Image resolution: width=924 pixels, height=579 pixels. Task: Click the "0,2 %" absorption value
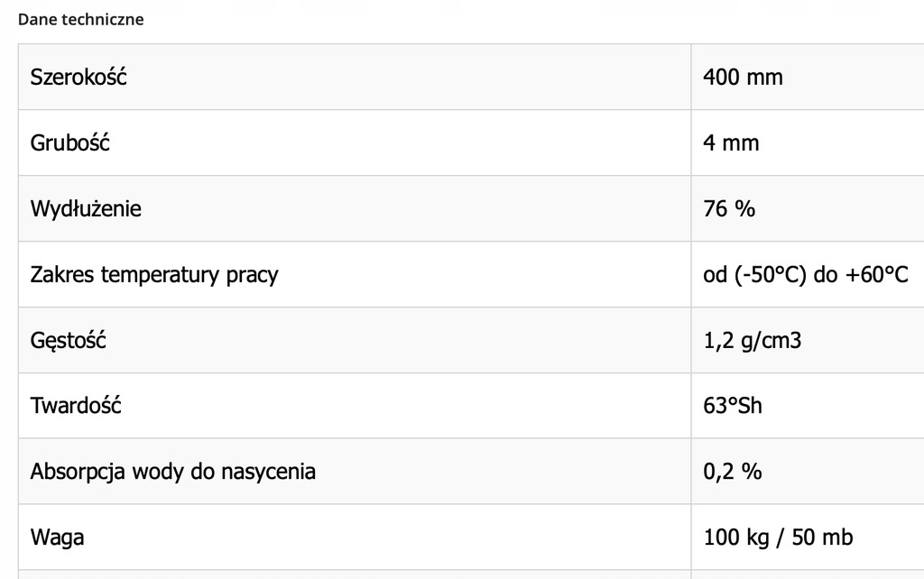pos(733,472)
